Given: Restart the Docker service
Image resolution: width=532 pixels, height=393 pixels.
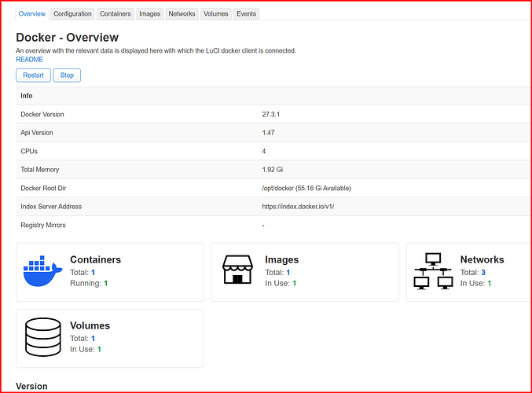Looking at the screenshot, I should [33, 75].
